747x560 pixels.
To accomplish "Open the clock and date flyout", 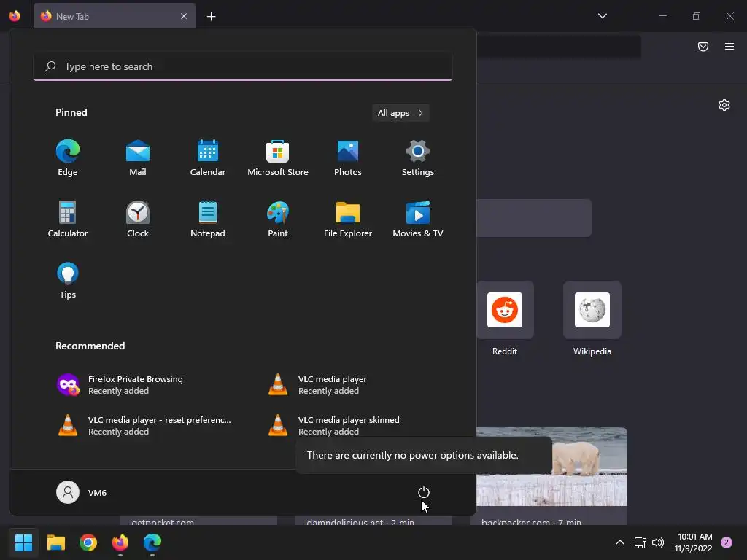I will [694, 542].
